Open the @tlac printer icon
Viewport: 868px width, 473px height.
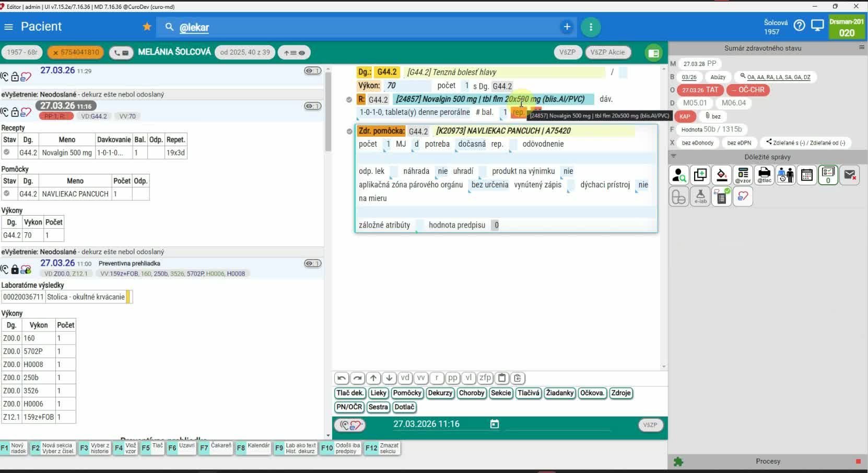764,175
